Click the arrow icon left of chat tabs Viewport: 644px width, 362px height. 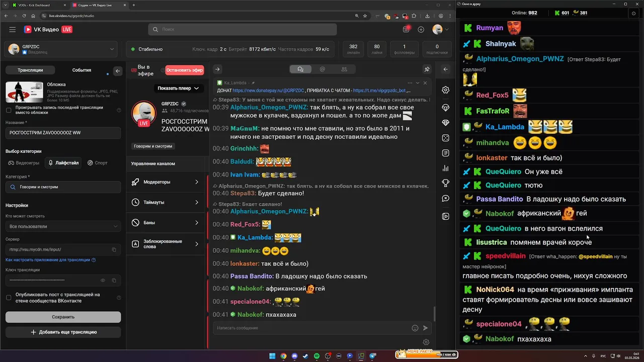coord(217,69)
